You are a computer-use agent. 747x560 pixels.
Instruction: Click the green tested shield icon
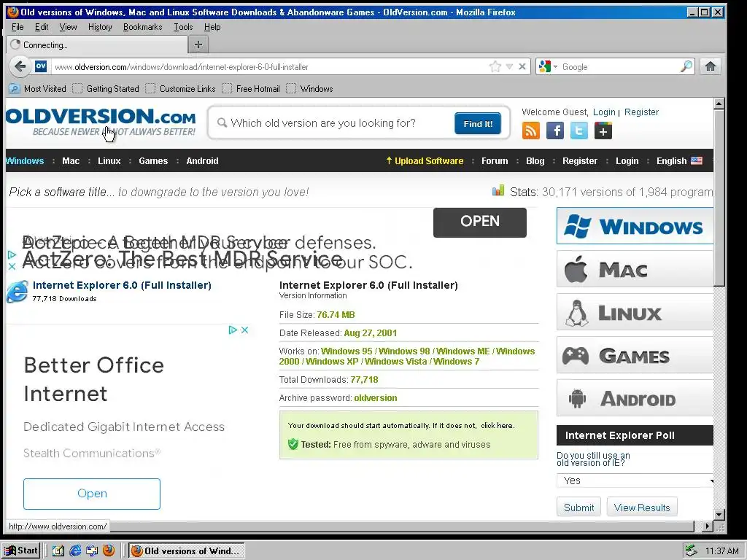click(x=293, y=444)
